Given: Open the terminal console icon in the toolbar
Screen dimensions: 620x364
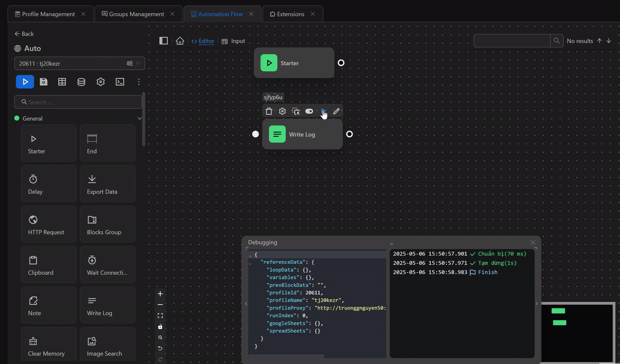Looking at the screenshot, I should [120, 81].
